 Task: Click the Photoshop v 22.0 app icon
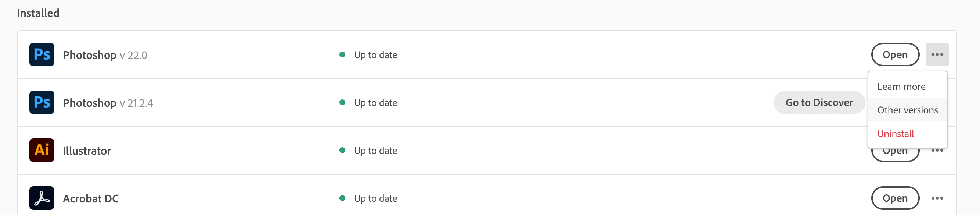click(42, 54)
